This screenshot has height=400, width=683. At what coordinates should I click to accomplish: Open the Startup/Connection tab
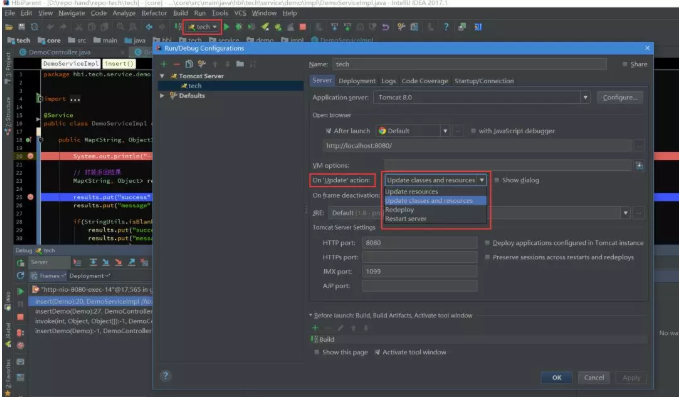pyautogui.click(x=484, y=81)
